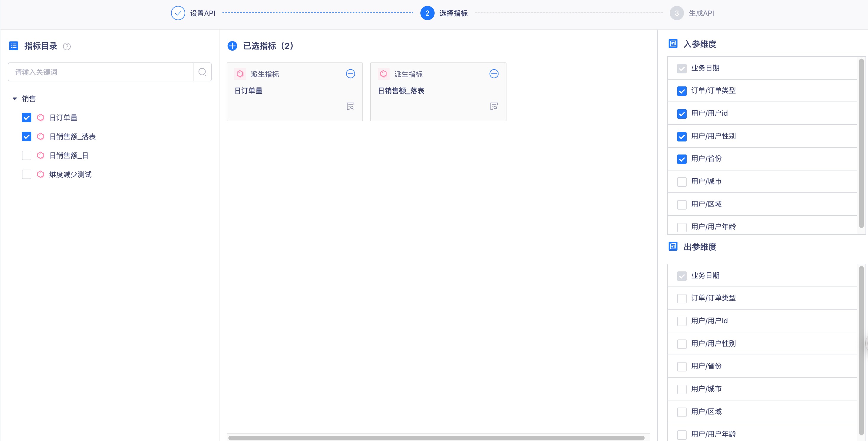Viewport: 868px width, 441px height.
Task: Click step 2 circle for 选择指标
Action: tap(427, 13)
